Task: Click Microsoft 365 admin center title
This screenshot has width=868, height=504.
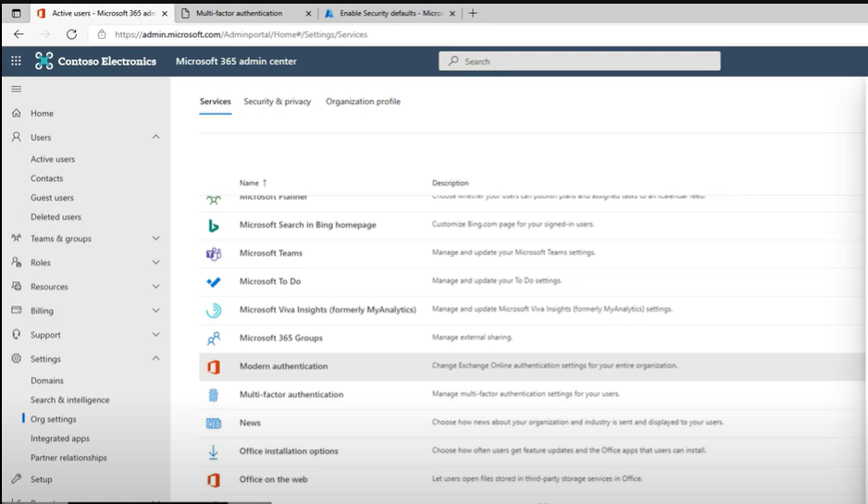Action: pyautogui.click(x=236, y=61)
